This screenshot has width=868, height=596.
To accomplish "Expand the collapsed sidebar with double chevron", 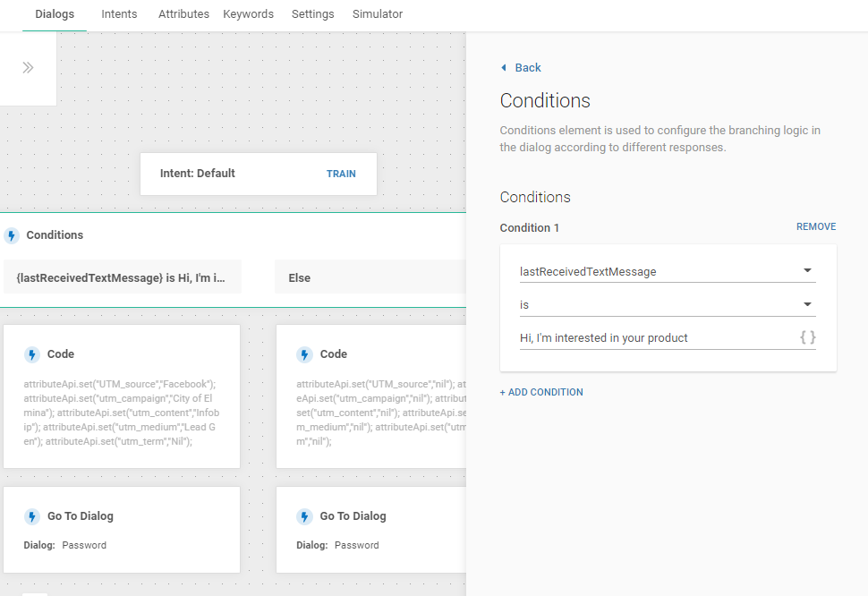I will click(28, 68).
